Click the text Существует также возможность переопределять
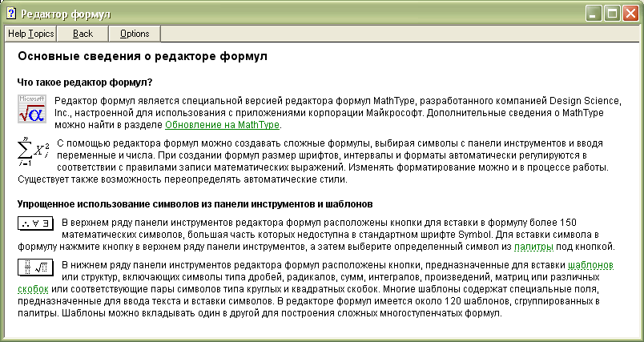 coord(130,179)
